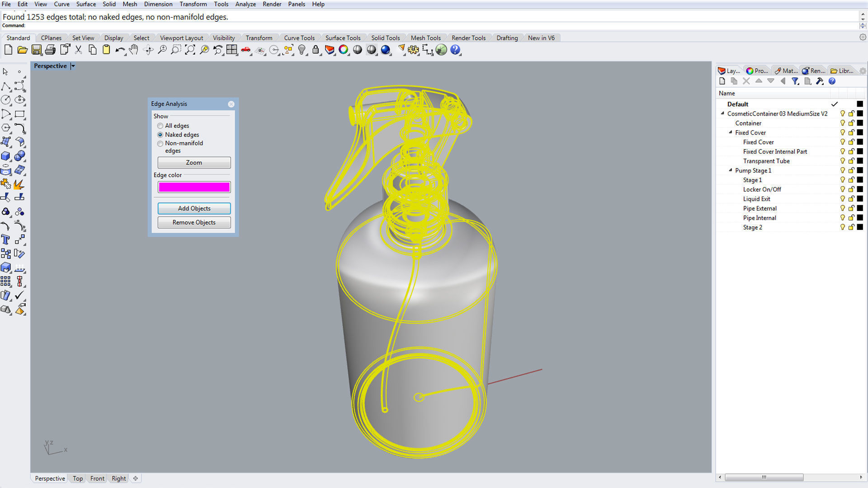Print using the printer toolbar icon
The image size is (868, 488).
tap(50, 50)
